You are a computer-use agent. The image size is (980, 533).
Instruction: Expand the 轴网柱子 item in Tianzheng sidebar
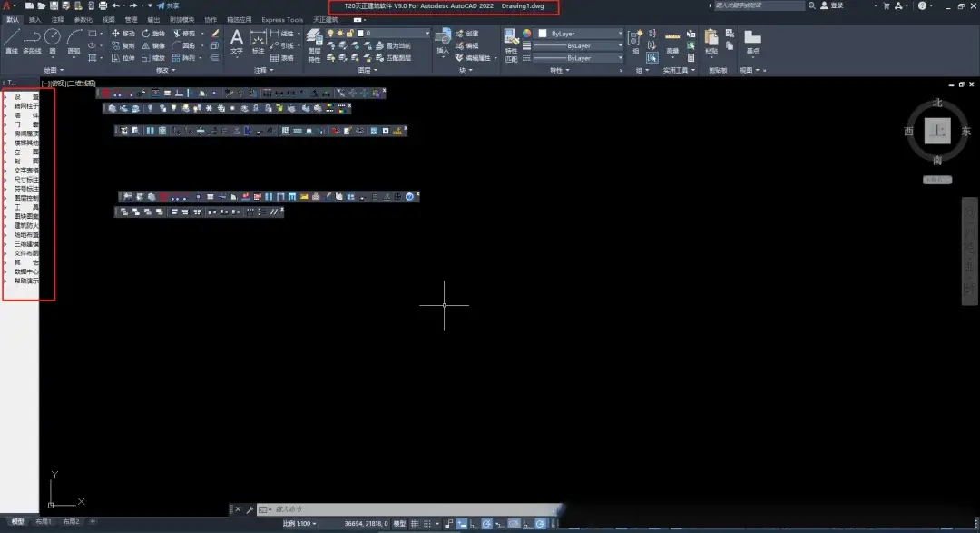tap(25, 105)
